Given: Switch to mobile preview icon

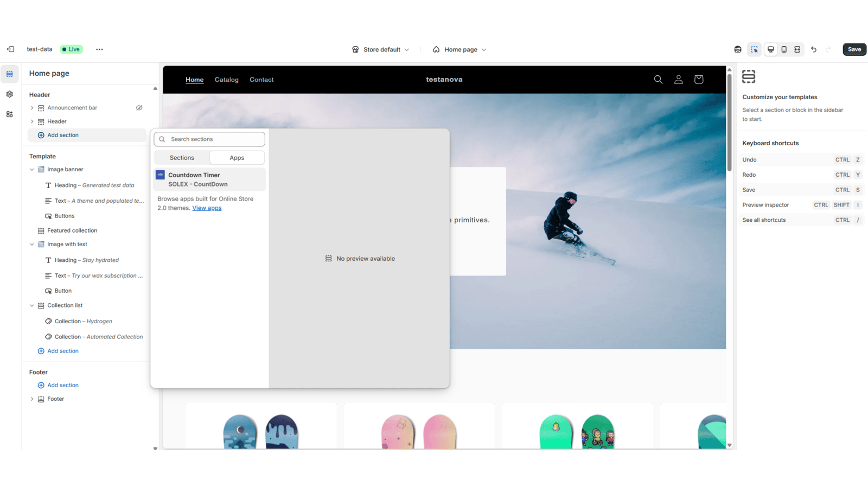Looking at the screenshot, I should pos(784,49).
